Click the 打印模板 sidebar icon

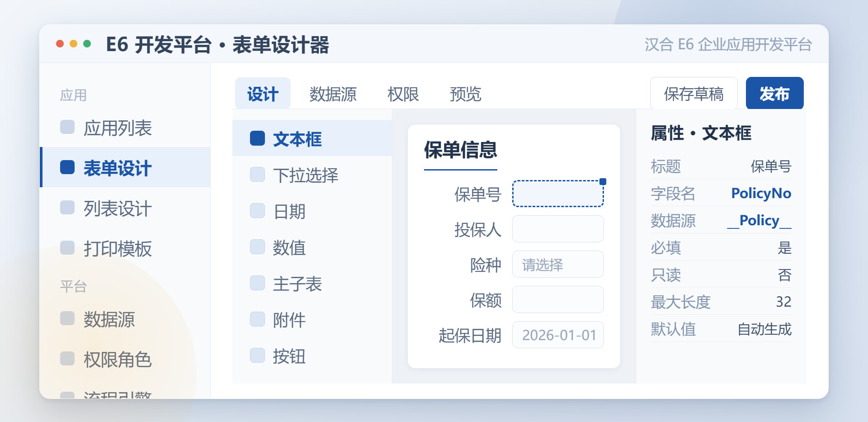pos(67,248)
